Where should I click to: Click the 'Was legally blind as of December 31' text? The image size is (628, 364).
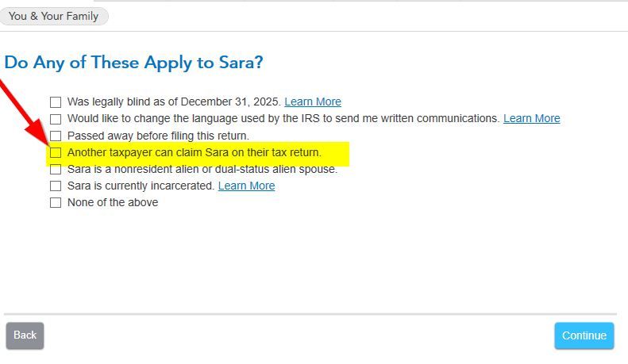[174, 102]
